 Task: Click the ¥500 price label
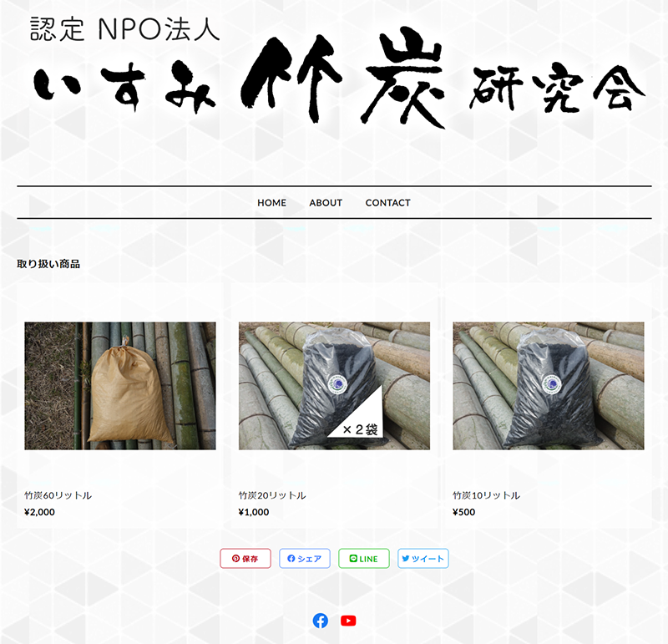[464, 512]
